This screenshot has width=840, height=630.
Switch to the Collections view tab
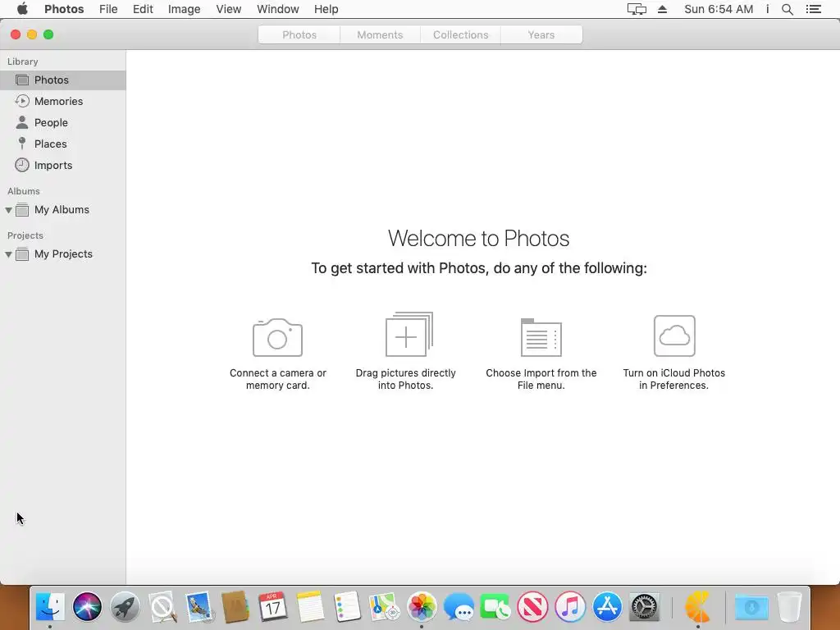461,34
